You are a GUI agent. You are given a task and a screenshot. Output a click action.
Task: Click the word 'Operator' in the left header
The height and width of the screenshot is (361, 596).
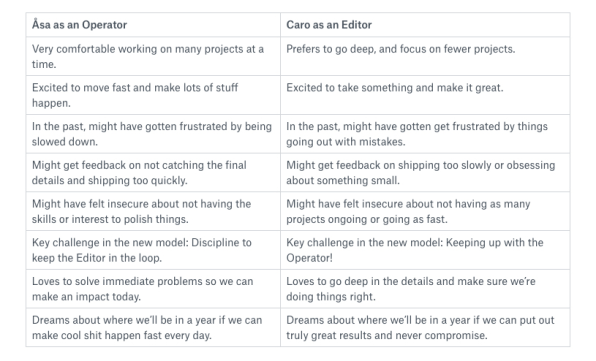[x=105, y=25]
